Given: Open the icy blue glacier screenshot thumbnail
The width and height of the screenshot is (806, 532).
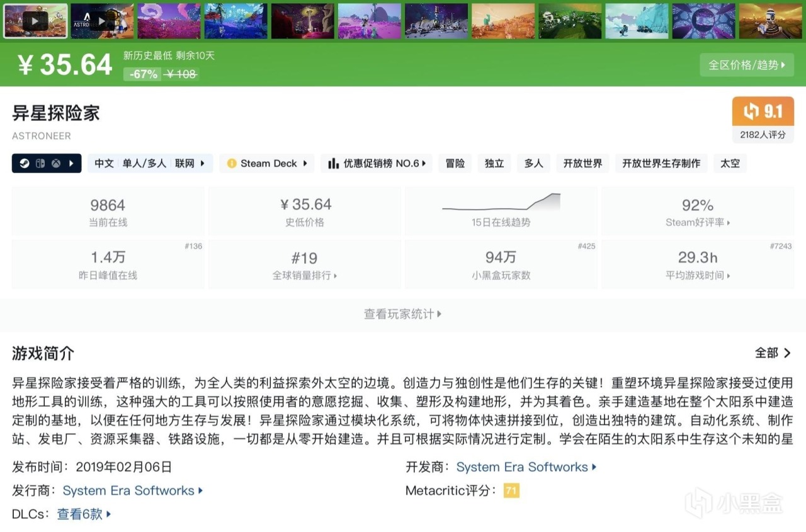Looking at the screenshot, I should click(637, 21).
